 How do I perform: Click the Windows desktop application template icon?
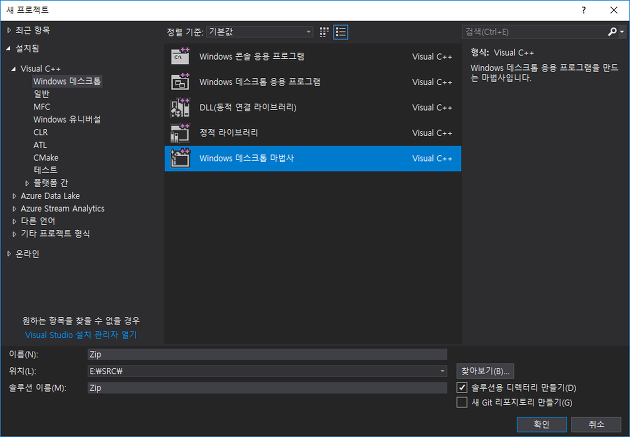click(180, 82)
